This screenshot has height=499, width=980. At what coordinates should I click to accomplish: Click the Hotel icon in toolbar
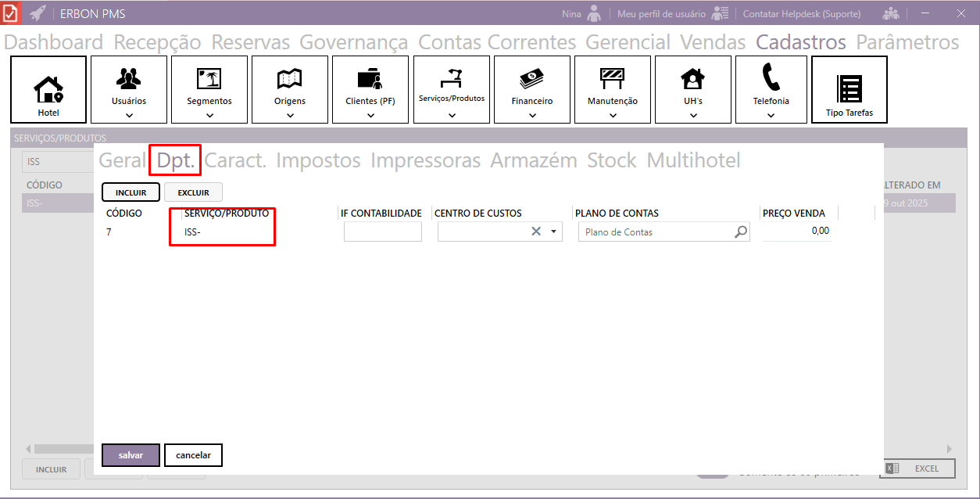coord(48,88)
